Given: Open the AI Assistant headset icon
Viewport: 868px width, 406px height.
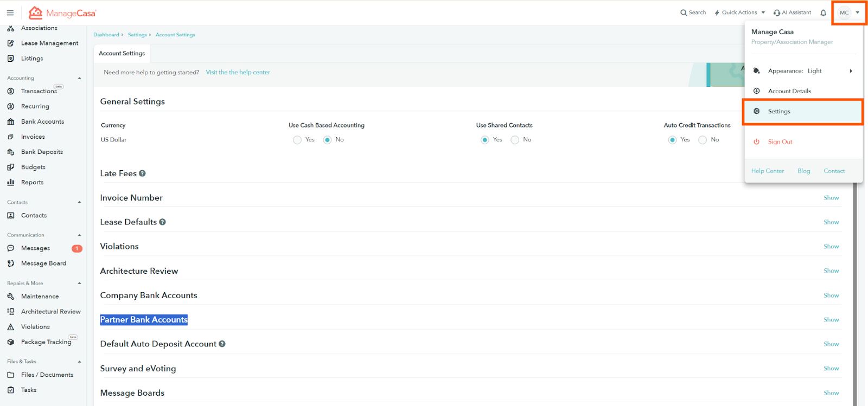Looking at the screenshot, I should 777,12.
